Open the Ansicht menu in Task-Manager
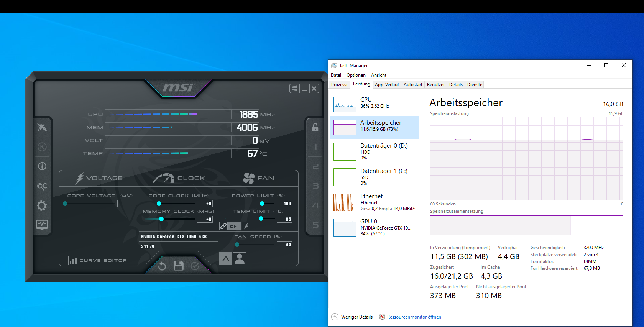The width and height of the screenshot is (644, 327). coord(379,75)
